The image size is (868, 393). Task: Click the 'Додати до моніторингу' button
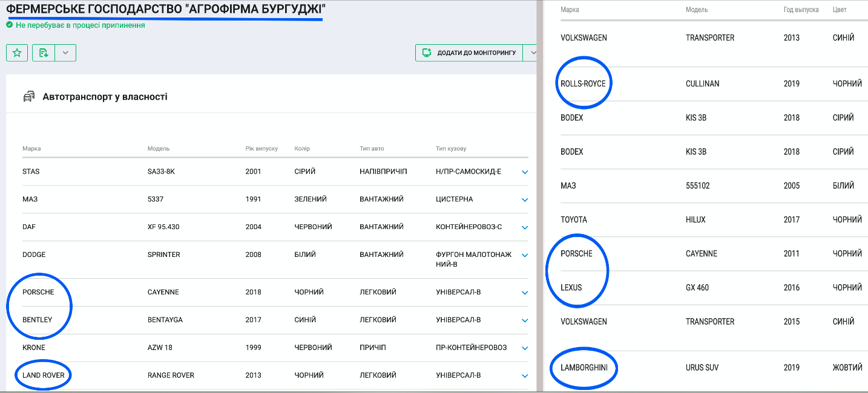(x=470, y=53)
